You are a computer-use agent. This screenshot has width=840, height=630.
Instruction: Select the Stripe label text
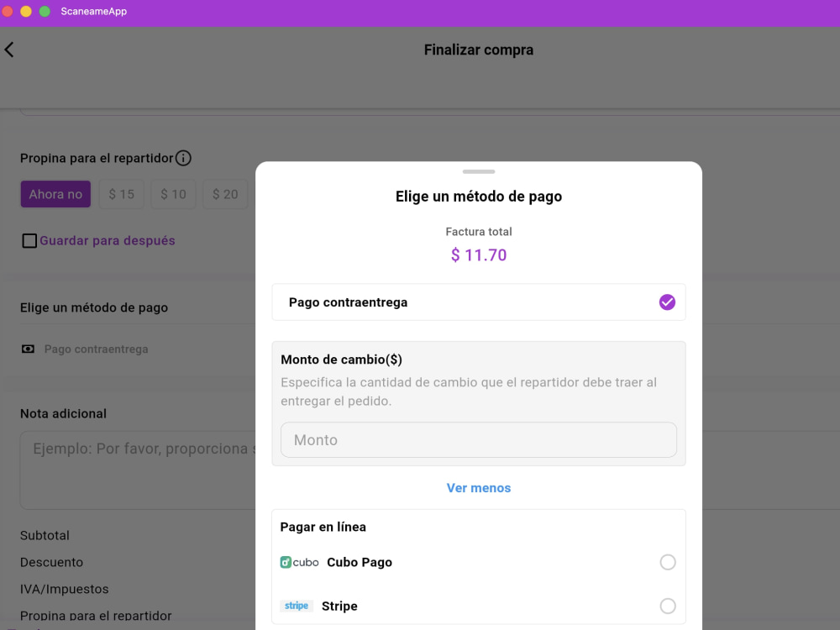coord(339,606)
